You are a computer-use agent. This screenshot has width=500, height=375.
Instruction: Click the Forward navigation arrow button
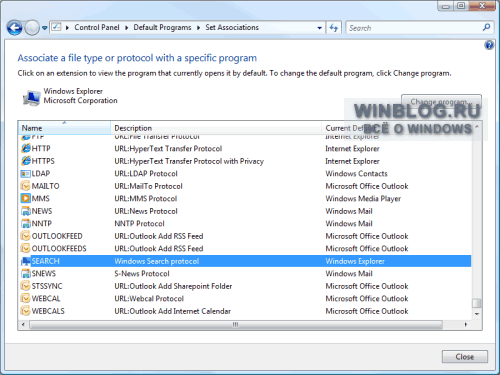(32, 28)
